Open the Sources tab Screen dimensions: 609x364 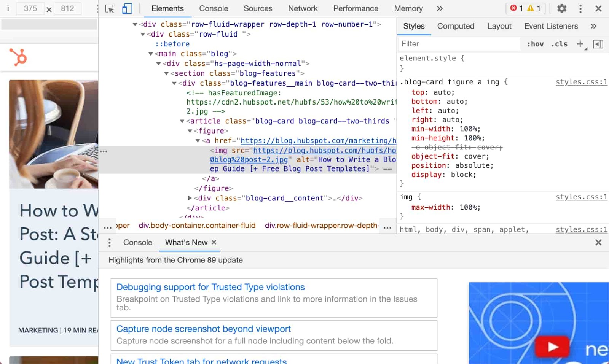coord(258,8)
